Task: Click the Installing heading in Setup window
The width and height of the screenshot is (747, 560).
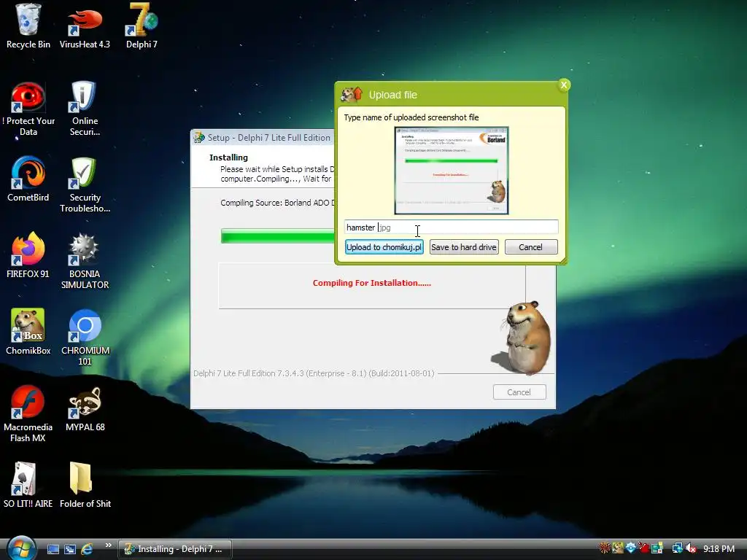Action: tap(228, 157)
